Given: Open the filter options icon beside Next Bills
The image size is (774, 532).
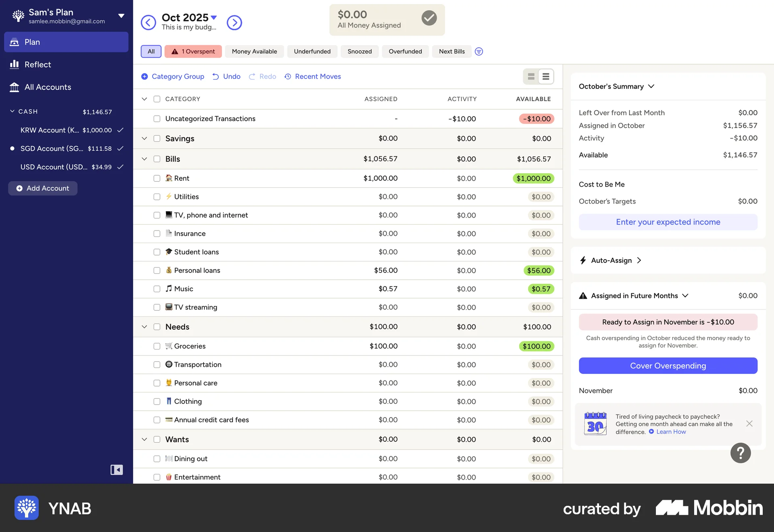Looking at the screenshot, I should tap(479, 52).
